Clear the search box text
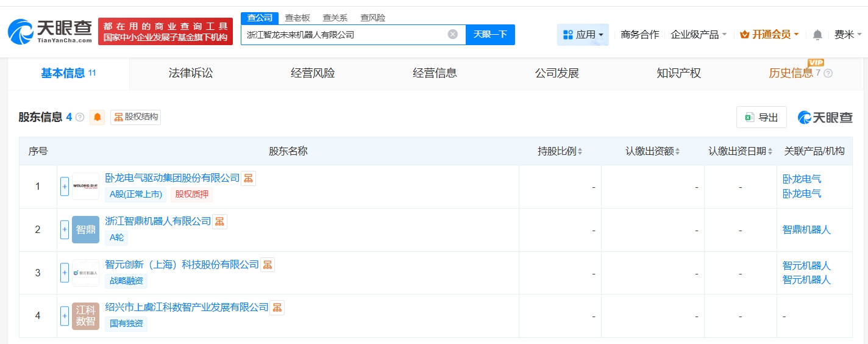Screen dimensions: 868x344 tap(452, 34)
